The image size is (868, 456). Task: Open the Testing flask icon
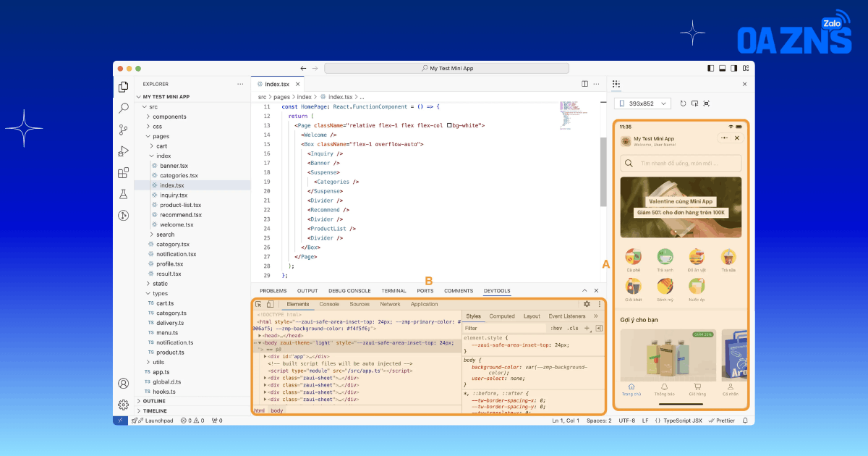(124, 194)
